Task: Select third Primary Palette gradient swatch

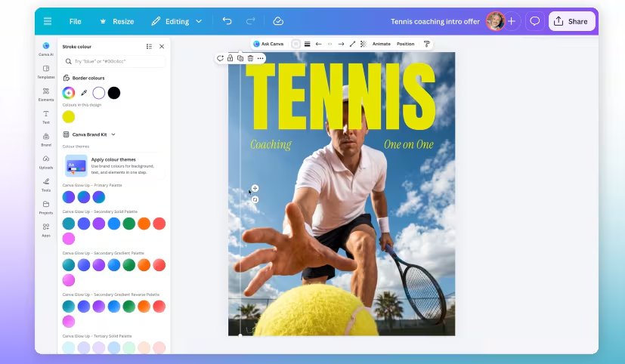Action: 99,197
